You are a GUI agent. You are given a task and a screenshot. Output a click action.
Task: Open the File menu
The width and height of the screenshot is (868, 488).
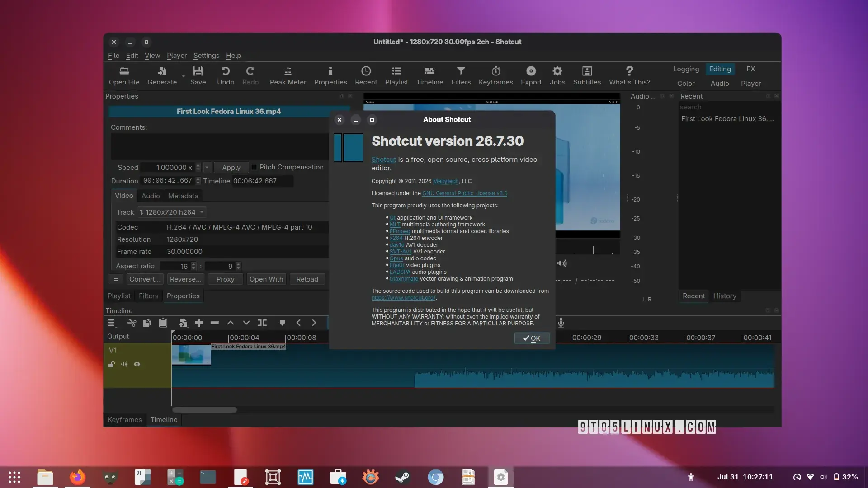coord(113,56)
